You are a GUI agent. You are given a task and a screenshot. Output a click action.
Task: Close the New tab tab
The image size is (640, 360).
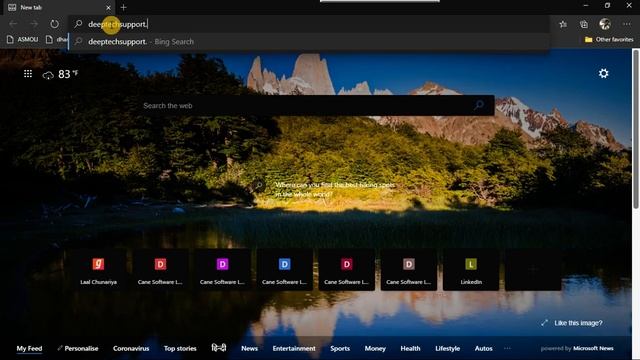click(x=108, y=7)
